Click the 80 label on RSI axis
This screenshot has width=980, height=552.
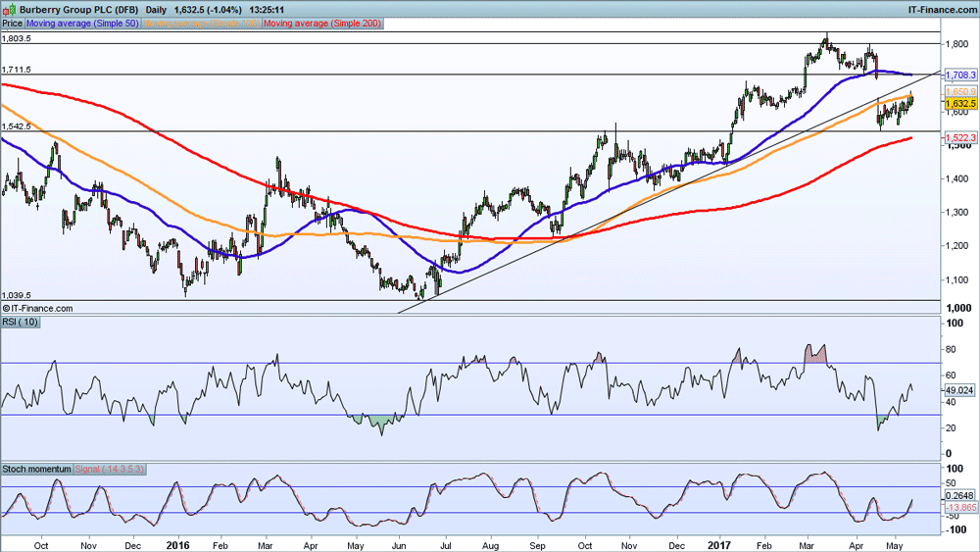[951, 349]
